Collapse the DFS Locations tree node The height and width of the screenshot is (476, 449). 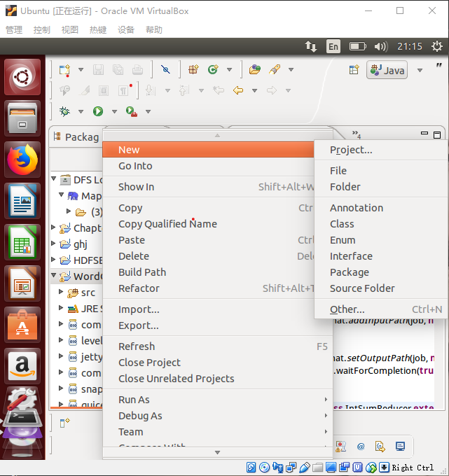pos(54,178)
